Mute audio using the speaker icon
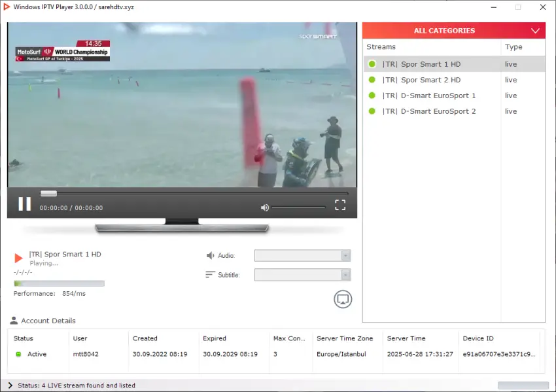Screen dimensions: 556x392 [265, 207]
